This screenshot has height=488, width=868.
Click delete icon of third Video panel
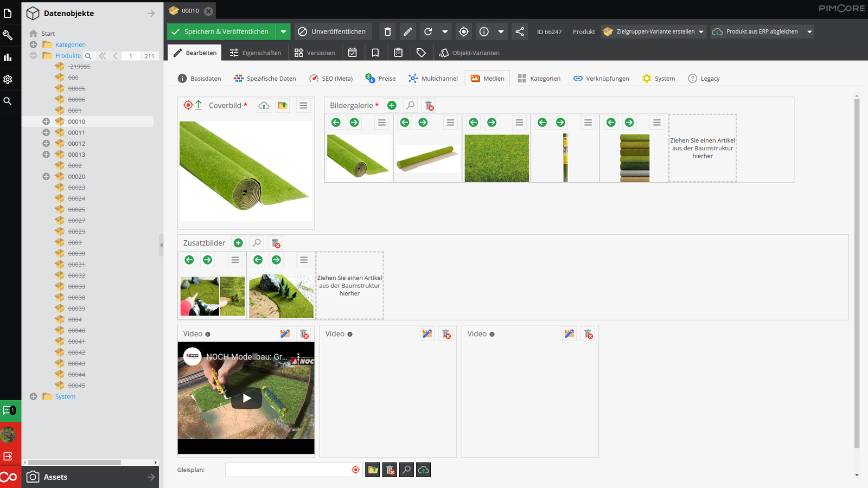coord(588,333)
